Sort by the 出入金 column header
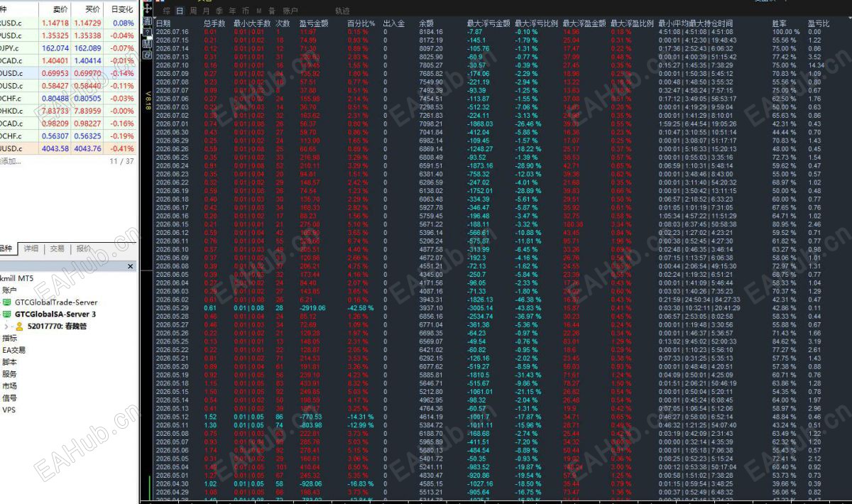The width and height of the screenshot is (852, 504). (393, 23)
